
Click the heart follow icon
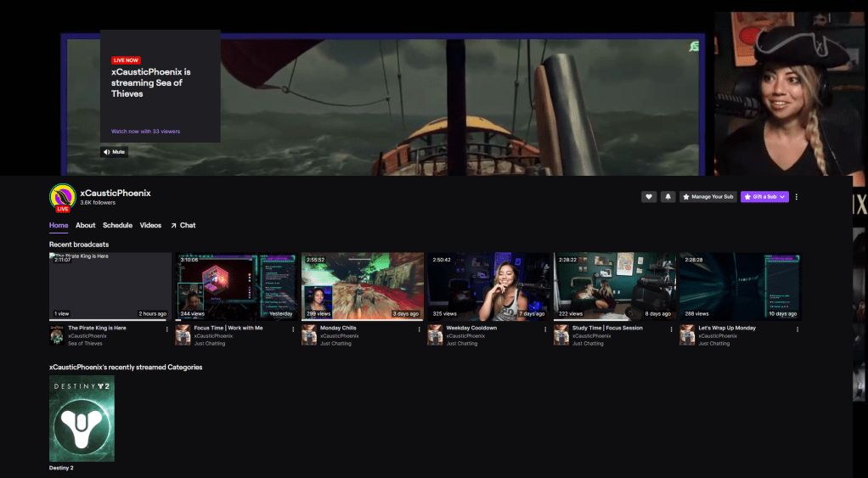[x=649, y=197]
